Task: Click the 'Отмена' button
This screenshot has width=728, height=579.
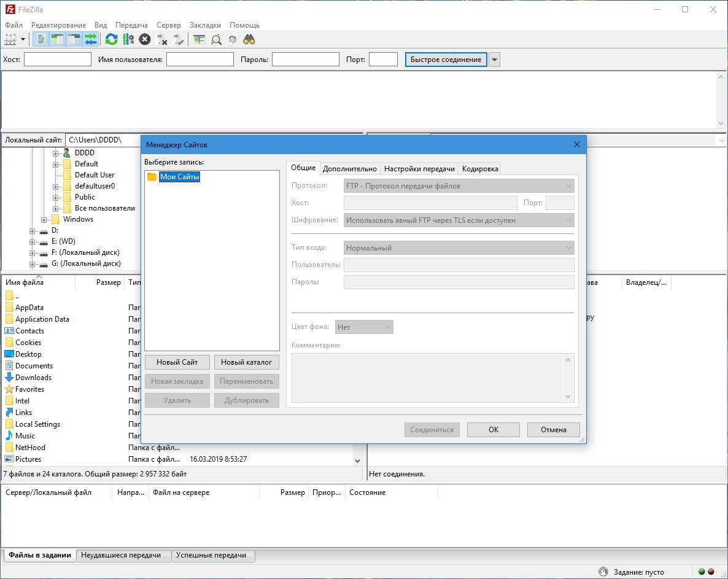Action: tap(554, 429)
